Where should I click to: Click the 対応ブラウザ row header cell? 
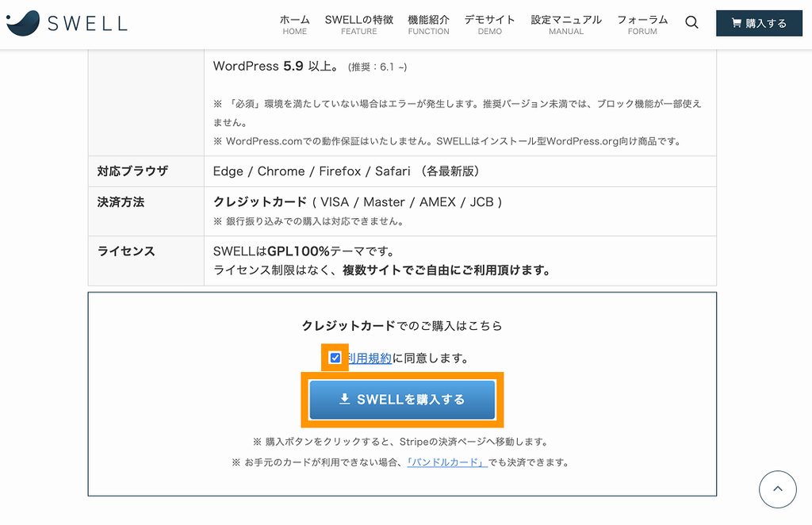tap(146, 171)
